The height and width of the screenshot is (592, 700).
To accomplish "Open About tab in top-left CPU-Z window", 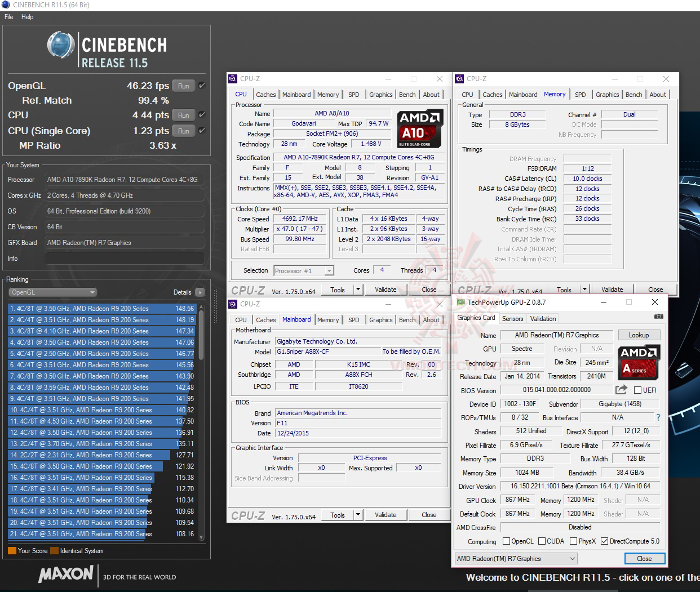I will click(432, 95).
